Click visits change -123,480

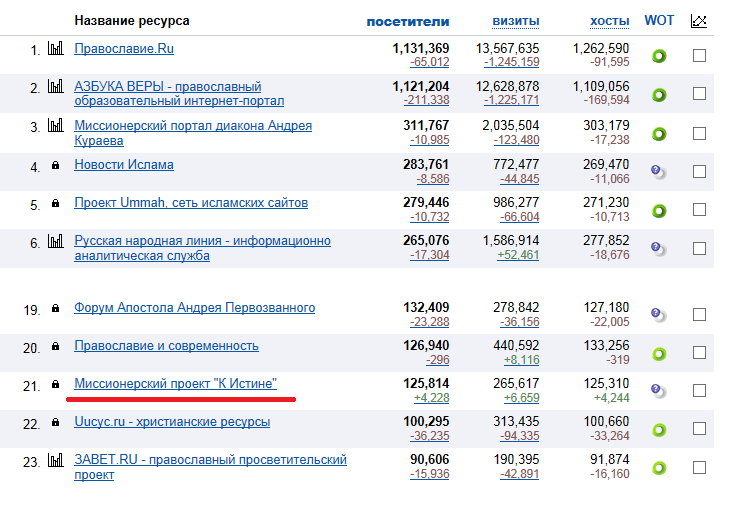pyautogui.click(x=516, y=140)
